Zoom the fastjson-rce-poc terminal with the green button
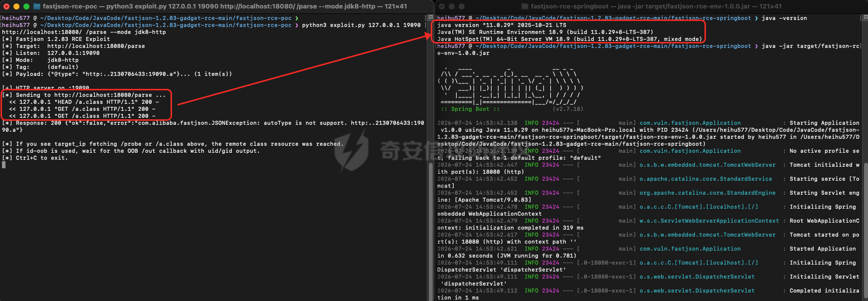Viewport: 868px width, 301px height. (26, 6)
